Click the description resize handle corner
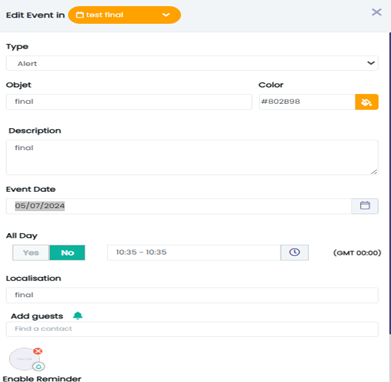The height and width of the screenshot is (382, 391). tap(374, 171)
